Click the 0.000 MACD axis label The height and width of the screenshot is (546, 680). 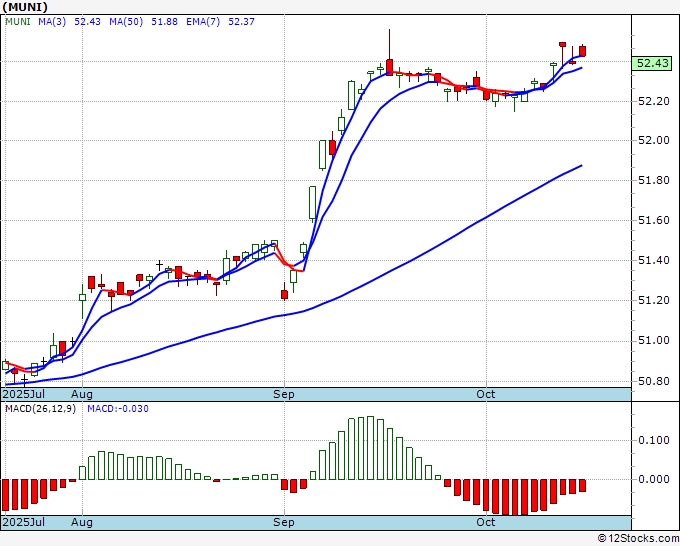tap(654, 479)
